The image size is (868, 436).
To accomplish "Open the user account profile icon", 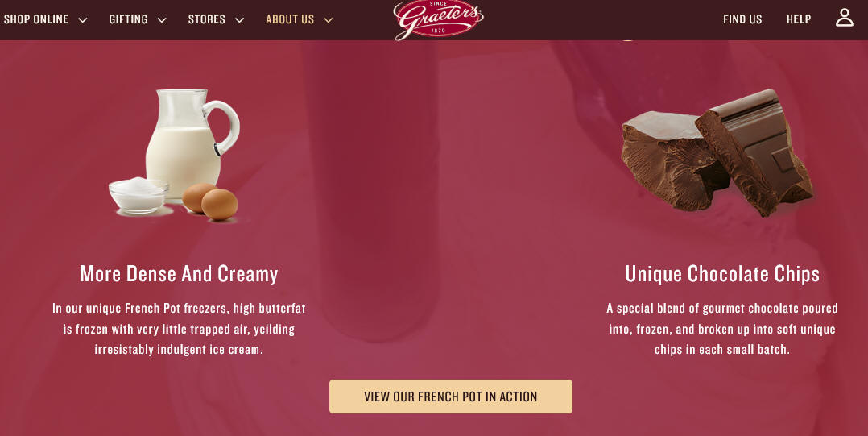I will (844, 18).
